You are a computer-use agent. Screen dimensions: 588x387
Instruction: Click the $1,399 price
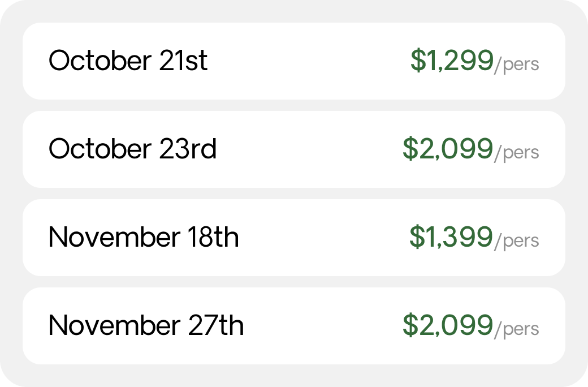coord(451,237)
